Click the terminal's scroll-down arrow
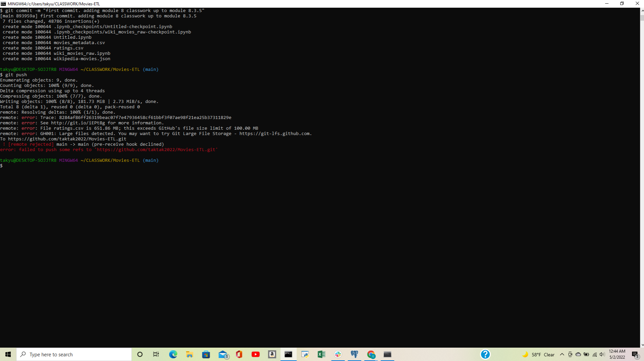 (642, 345)
